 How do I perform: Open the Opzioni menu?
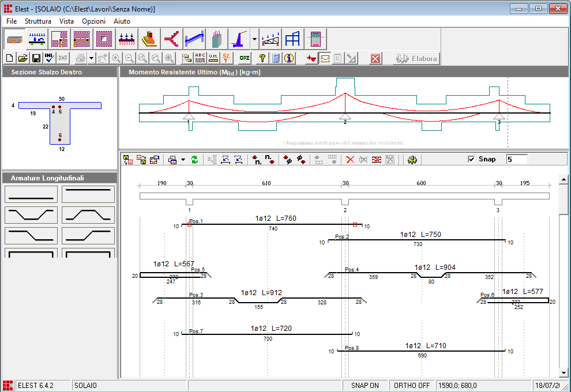[x=93, y=21]
